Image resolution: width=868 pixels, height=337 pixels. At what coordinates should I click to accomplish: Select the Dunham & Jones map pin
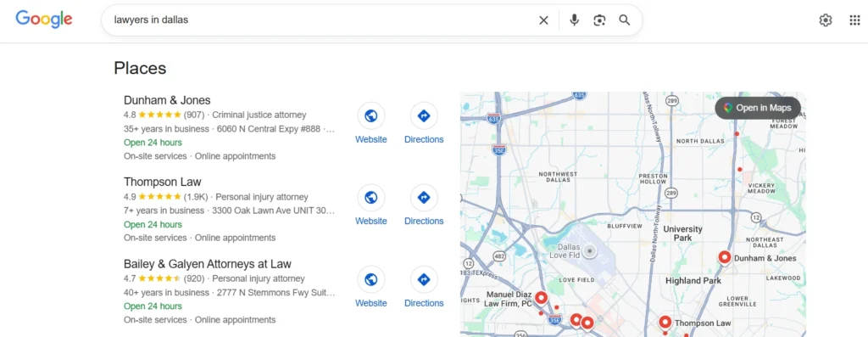click(725, 258)
